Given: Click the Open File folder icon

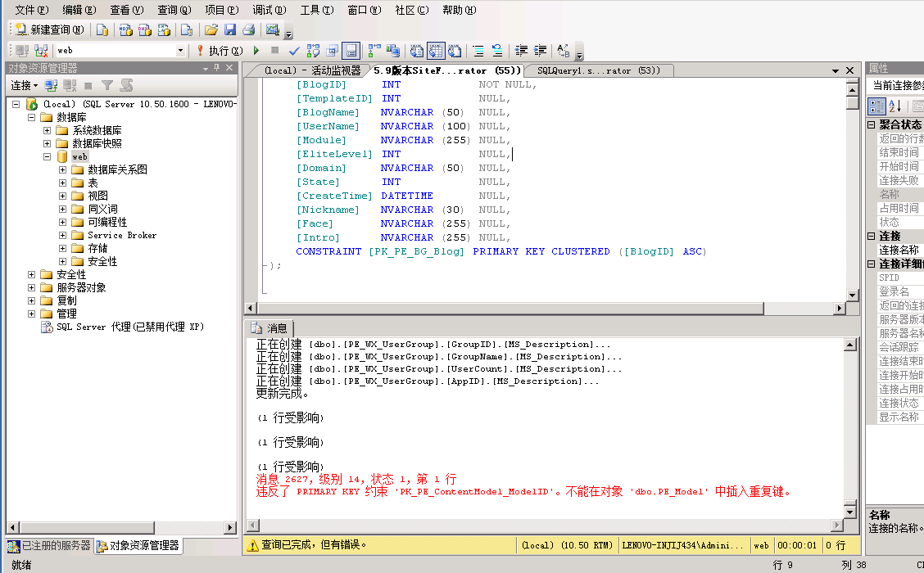Looking at the screenshot, I should click(211, 30).
